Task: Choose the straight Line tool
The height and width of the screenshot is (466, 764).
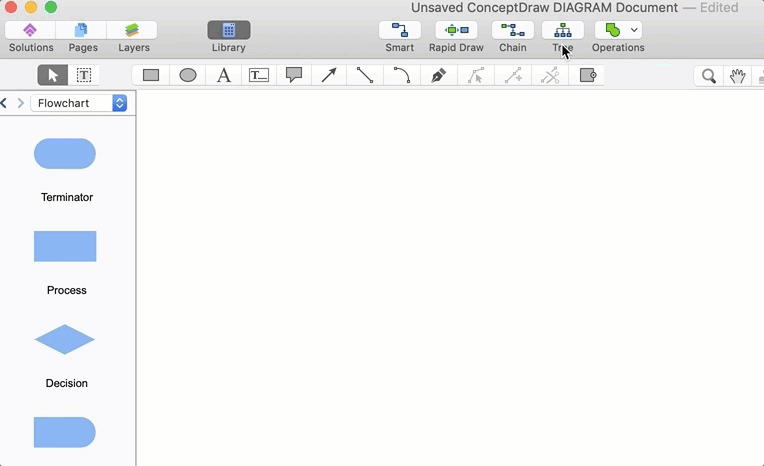Action: [365, 76]
